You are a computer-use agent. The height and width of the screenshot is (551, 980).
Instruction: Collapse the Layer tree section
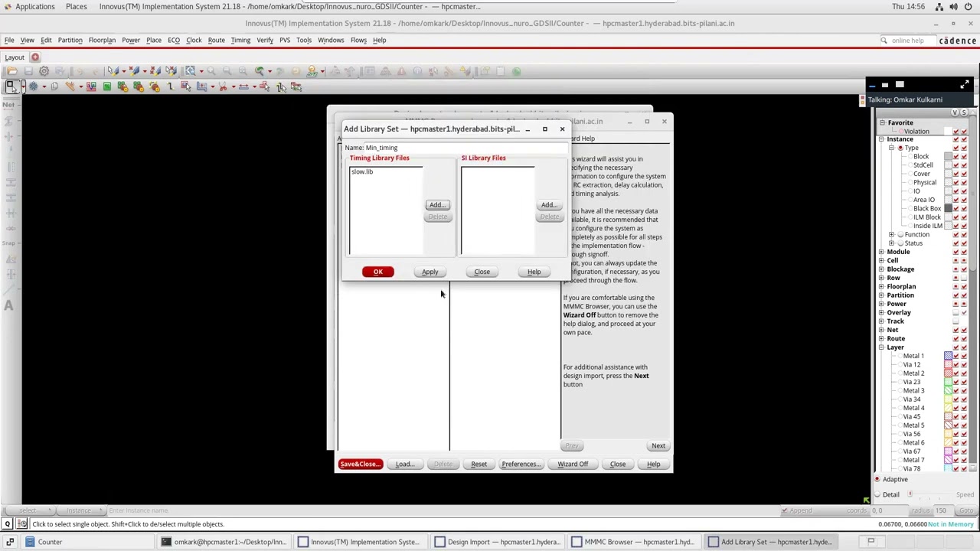(x=881, y=347)
